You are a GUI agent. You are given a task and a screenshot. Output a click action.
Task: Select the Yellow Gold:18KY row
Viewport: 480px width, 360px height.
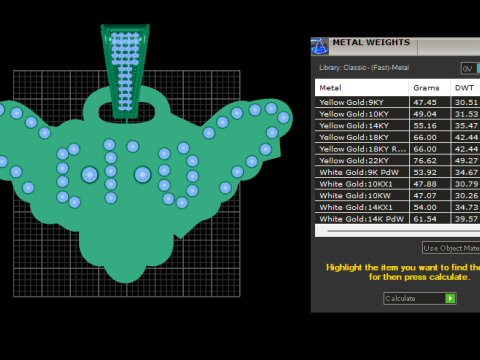tap(397, 137)
